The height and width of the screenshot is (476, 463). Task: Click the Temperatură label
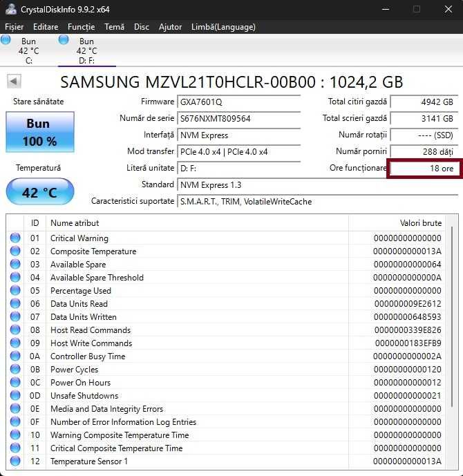[x=39, y=168]
